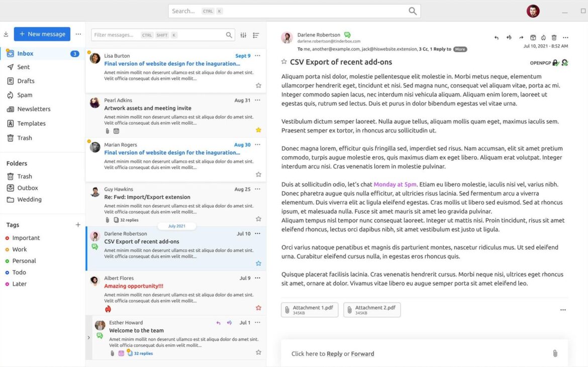Toggle the star beside the CSV Export title
Image resolution: width=588 pixels, height=367 pixels.
pyautogui.click(x=284, y=62)
